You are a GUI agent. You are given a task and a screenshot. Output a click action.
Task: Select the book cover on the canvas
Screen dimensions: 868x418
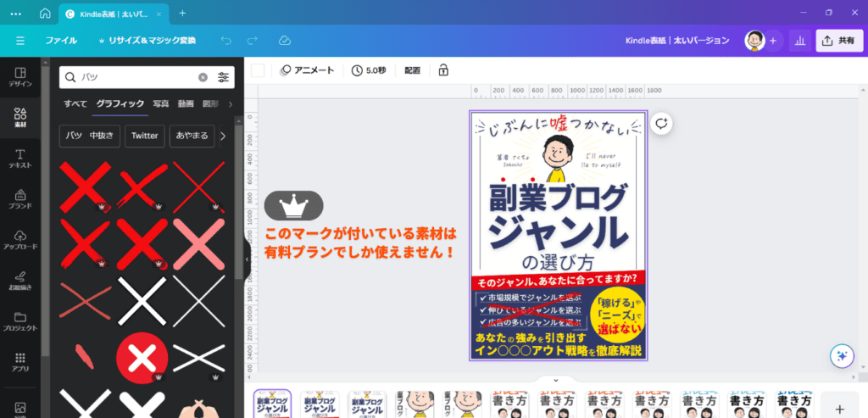pos(558,236)
